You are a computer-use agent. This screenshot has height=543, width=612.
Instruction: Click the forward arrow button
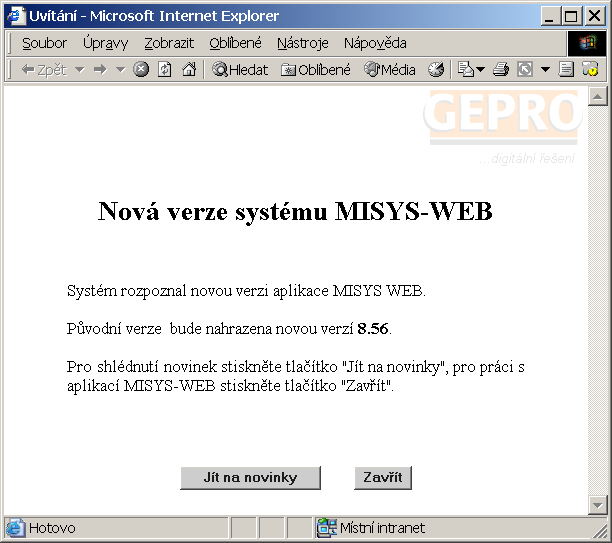coord(100,70)
